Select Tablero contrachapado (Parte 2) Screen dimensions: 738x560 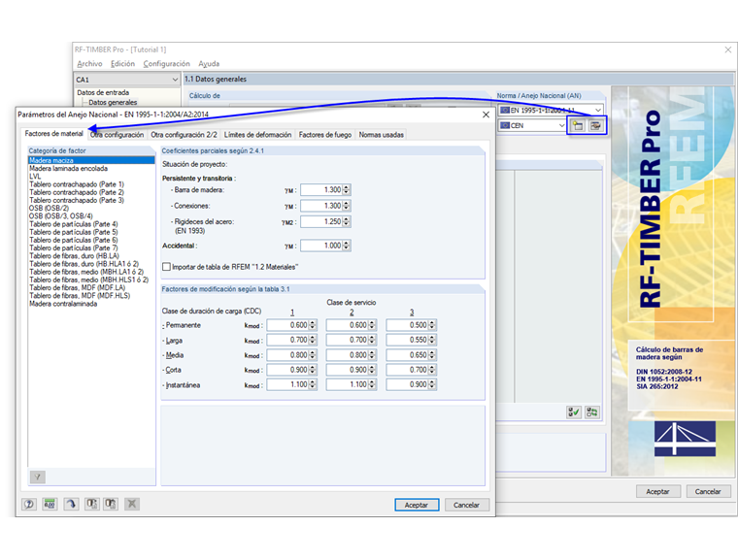pyautogui.click(x=91, y=192)
